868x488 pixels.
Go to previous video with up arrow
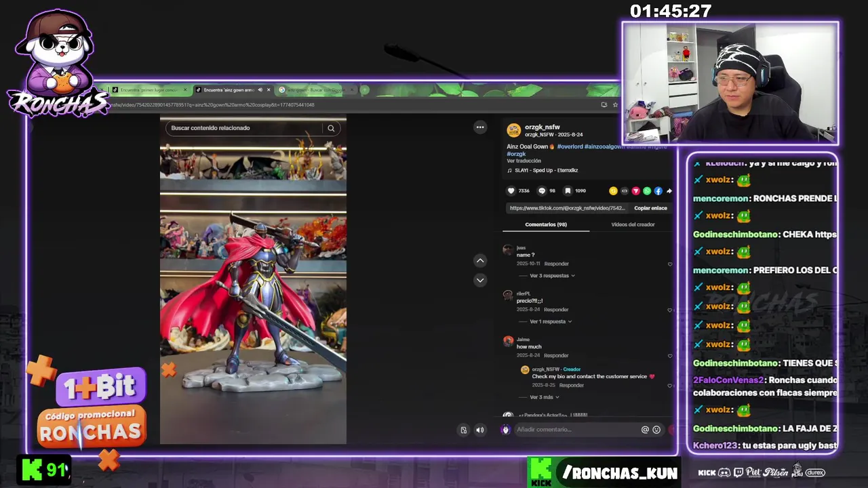480,261
